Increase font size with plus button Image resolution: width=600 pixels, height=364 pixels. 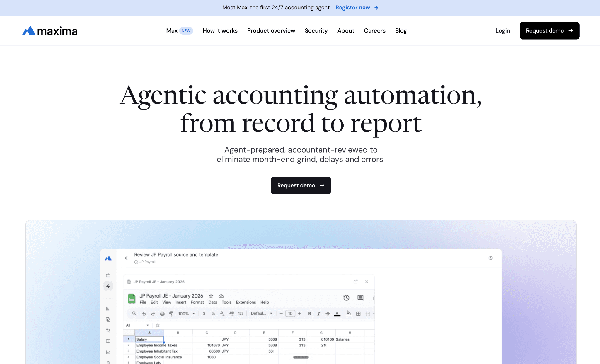[x=299, y=313]
